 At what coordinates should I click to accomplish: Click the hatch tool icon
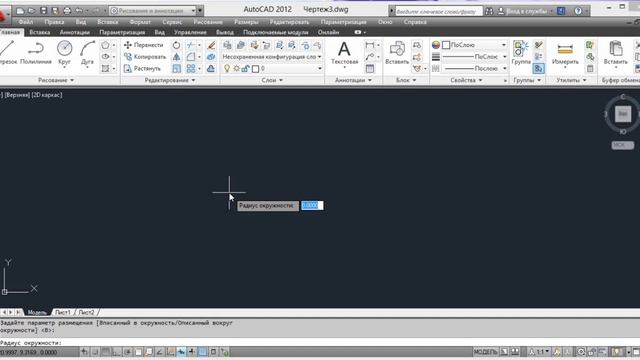pos(105,69)
